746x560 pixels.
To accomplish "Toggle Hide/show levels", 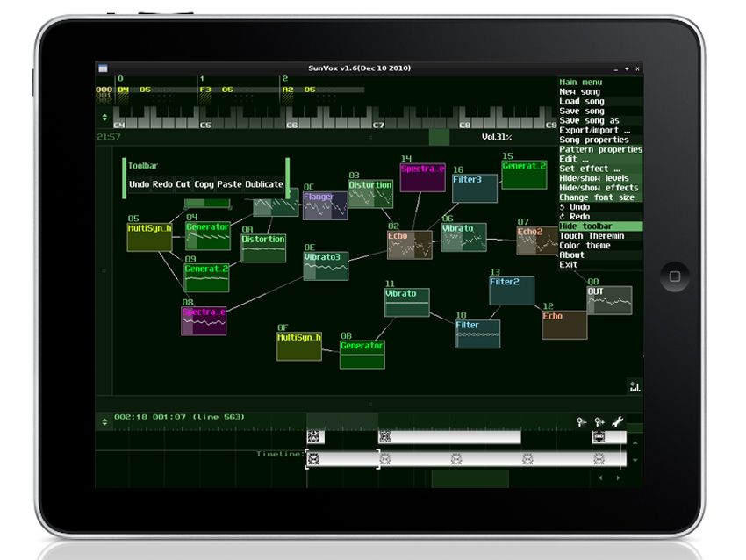I will (x=595, y=177).
